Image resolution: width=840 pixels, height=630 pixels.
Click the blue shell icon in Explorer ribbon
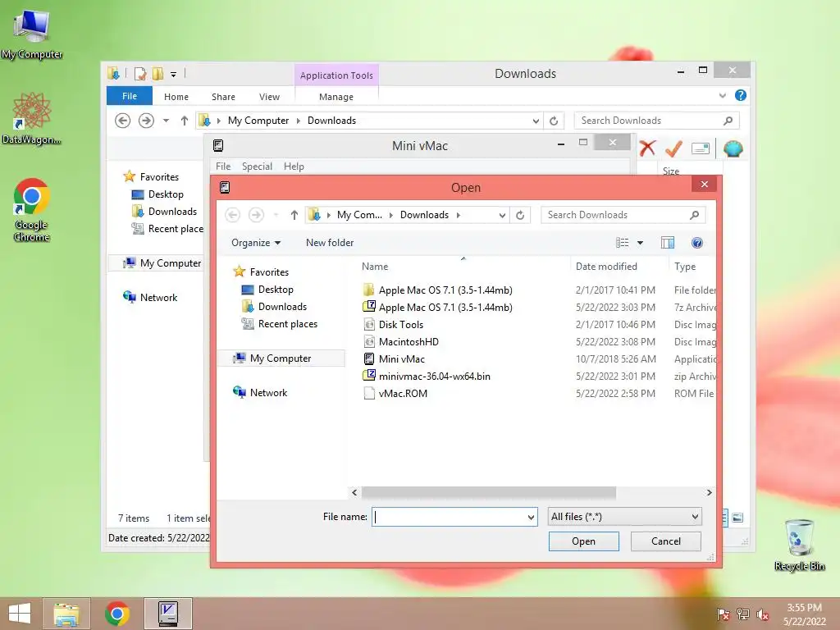tap(733, 148)
